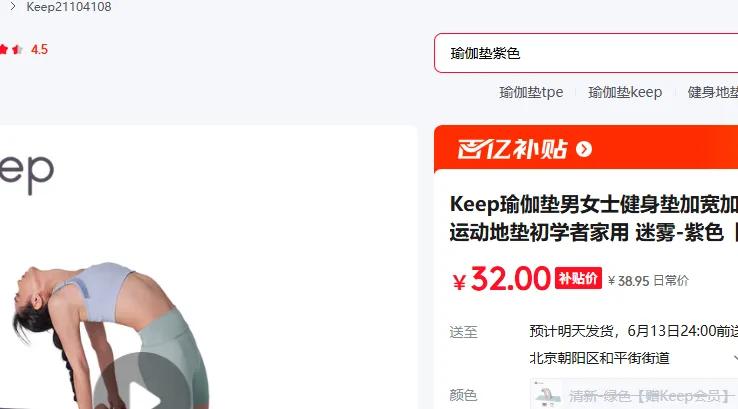Click the breadcrumb chevron before Keep21104108
This screenshot has height=409, width=738.
[13, 7]
